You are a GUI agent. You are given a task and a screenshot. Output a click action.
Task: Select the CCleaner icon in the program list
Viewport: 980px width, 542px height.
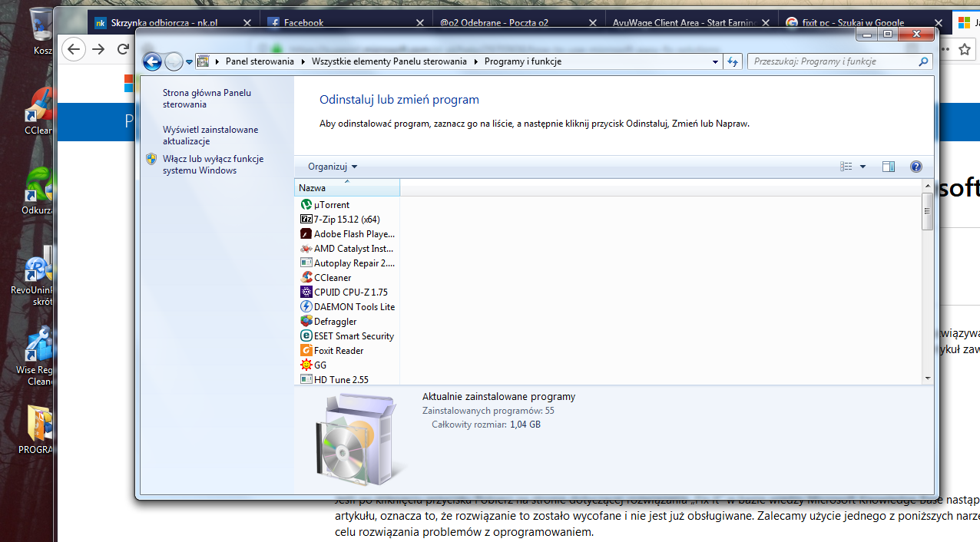[306, 278]
